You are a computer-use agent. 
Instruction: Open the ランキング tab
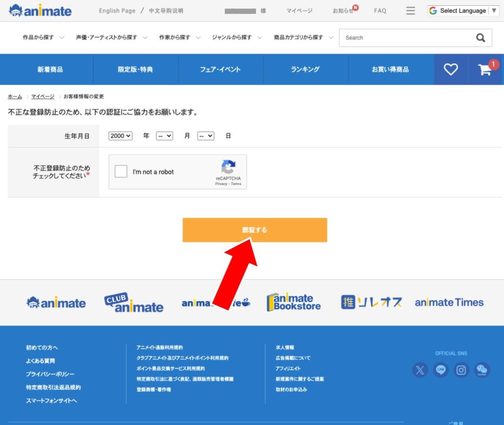click(x=305, y=70)
